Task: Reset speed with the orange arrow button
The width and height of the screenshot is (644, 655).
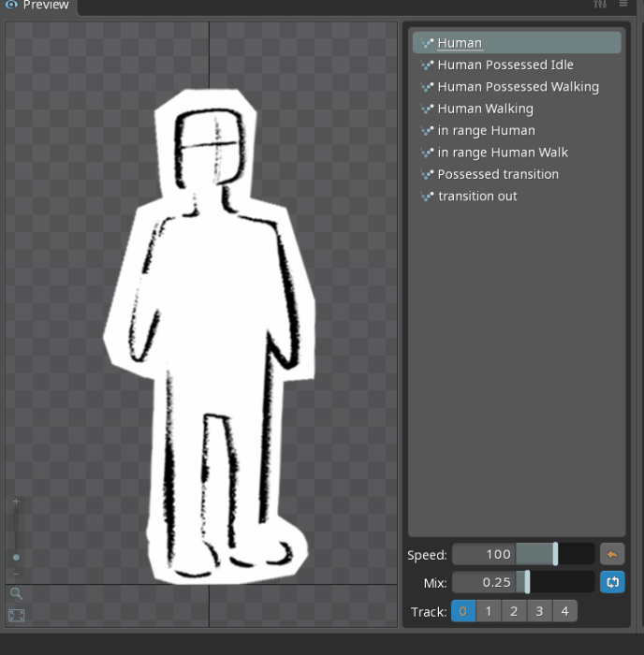Action: coord(612,554)
